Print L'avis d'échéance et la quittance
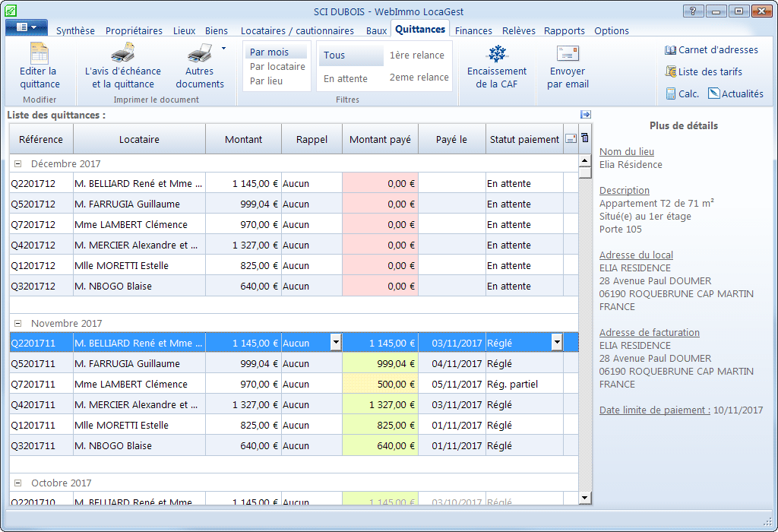This screenshot has width=778, height=532. coord(122,55)
